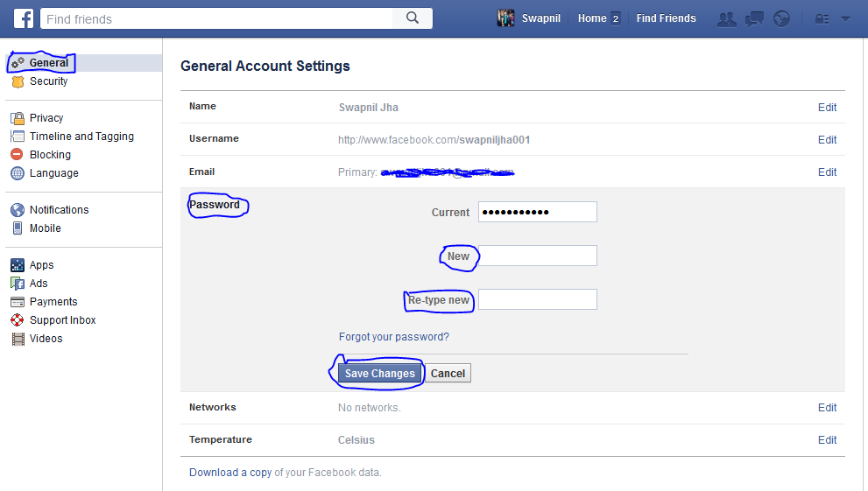Click the search magnifier icon
This screenshot has width=868, height=491.
(x=413, y=18)
